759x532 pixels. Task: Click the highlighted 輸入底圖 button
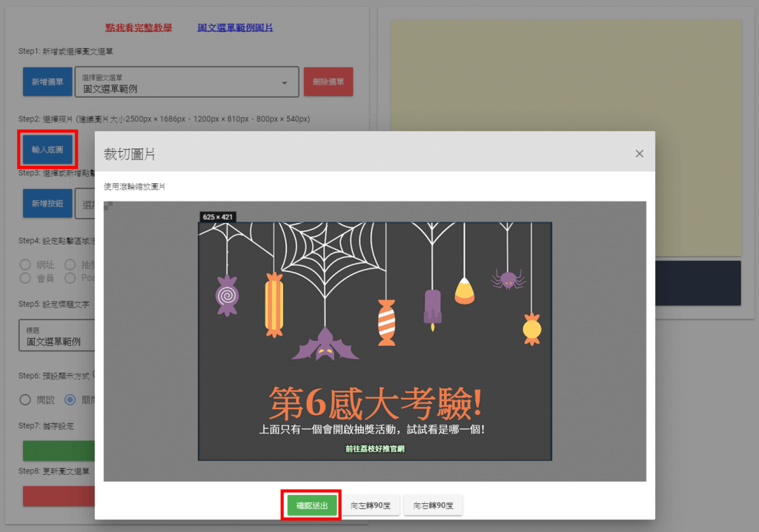[47, 149]
